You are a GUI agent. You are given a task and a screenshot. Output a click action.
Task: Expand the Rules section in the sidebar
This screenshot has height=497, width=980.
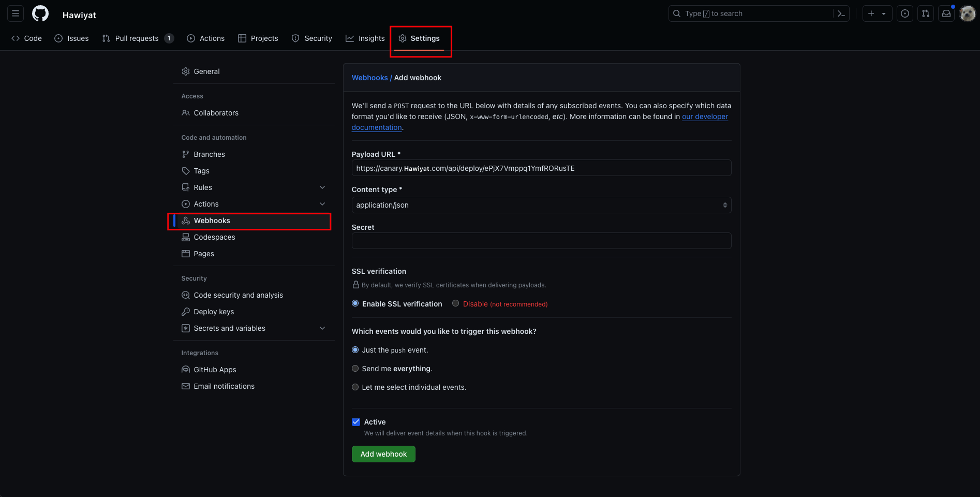322,187
